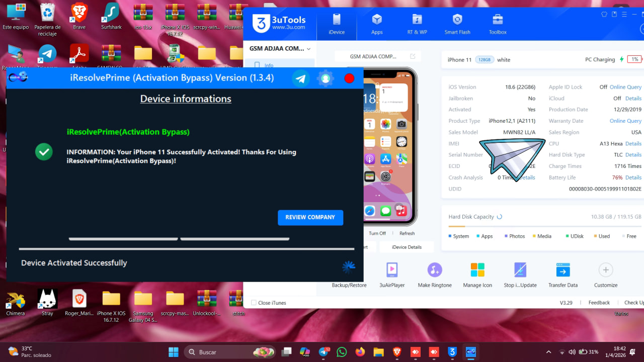The image size is (644, 362).
Task: Open Firefox from the taskbar
Action: coord(360,352)
